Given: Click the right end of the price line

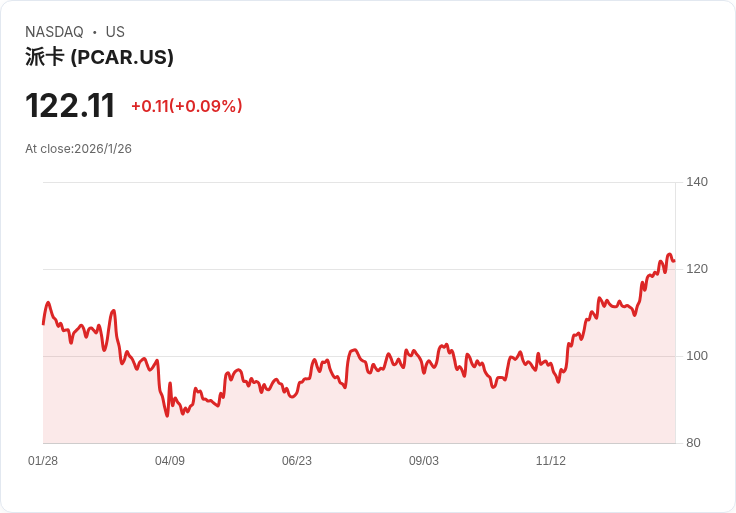Looking at the screenshot, I should click(674, 261).
